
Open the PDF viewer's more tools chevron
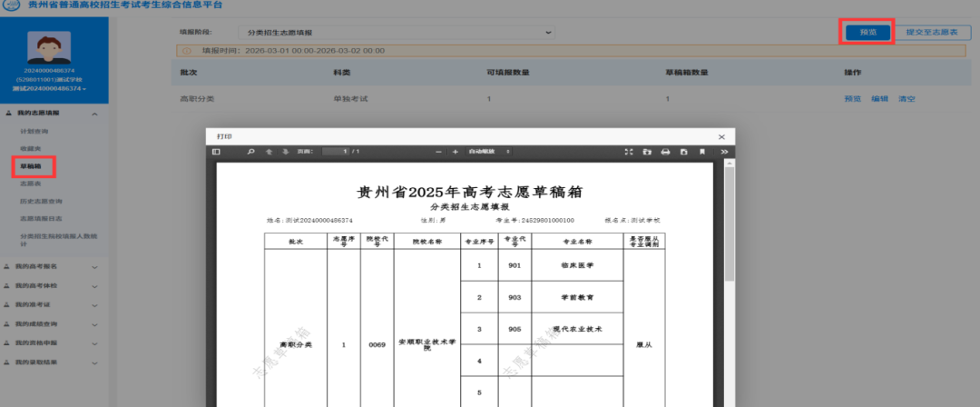(x=724, y=152)
